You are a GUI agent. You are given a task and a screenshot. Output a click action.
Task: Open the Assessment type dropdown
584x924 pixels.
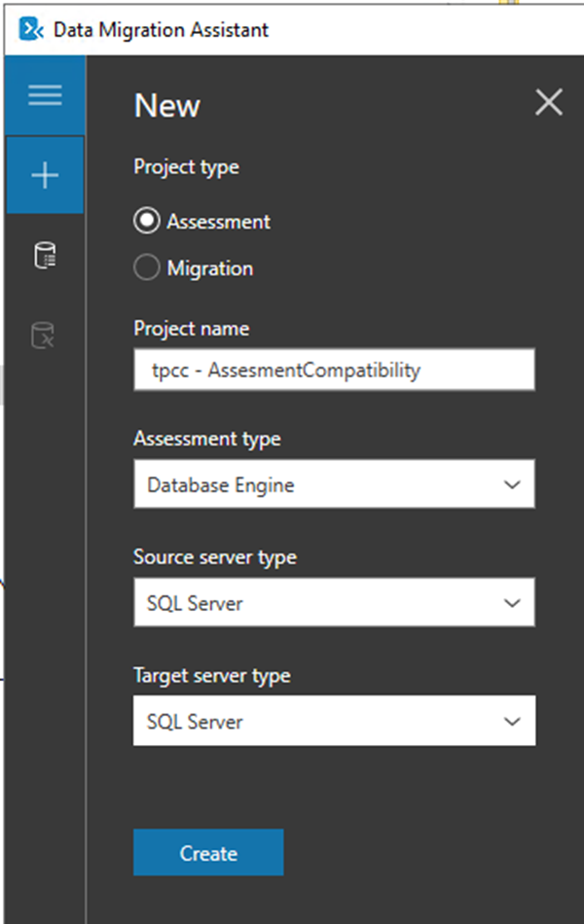point(334,484)
